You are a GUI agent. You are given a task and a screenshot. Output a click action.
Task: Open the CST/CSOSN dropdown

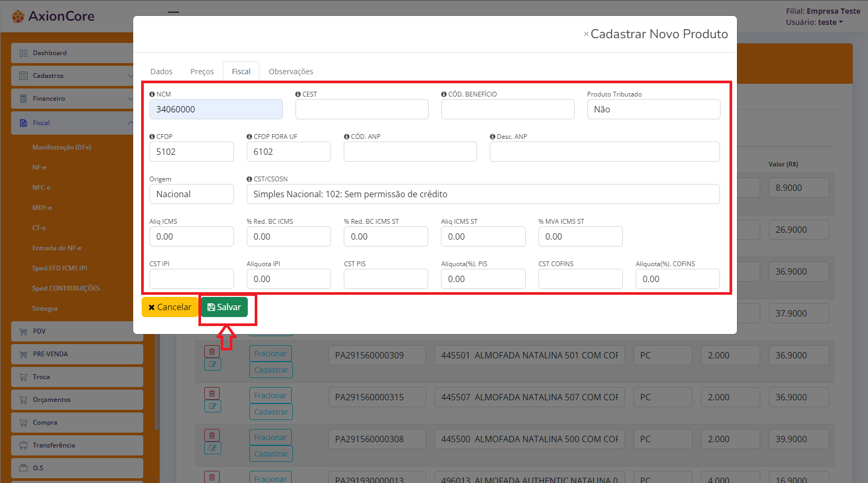pyautogui.click(x=483, y=194)
